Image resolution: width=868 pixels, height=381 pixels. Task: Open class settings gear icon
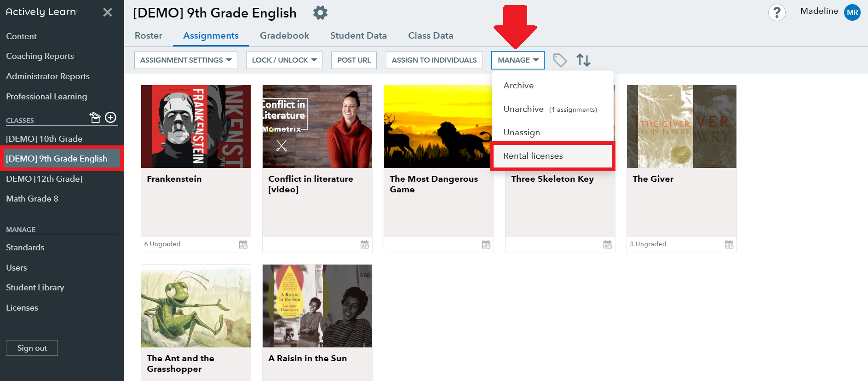320,13
